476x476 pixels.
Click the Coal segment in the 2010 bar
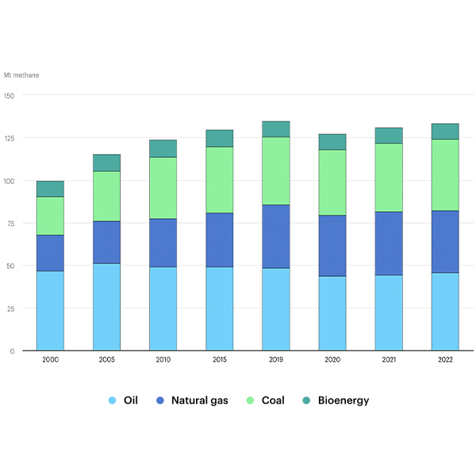point(163,188)
